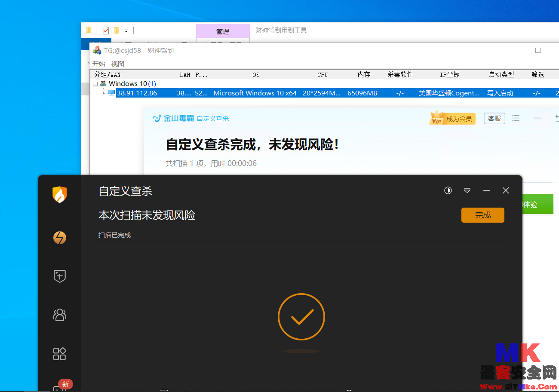The image size is (559, 392).
Task: Click the red checkmark properties icon in Explorer
Action: (106, 31)
